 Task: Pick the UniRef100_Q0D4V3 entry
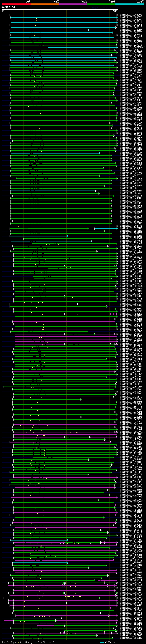131,552
